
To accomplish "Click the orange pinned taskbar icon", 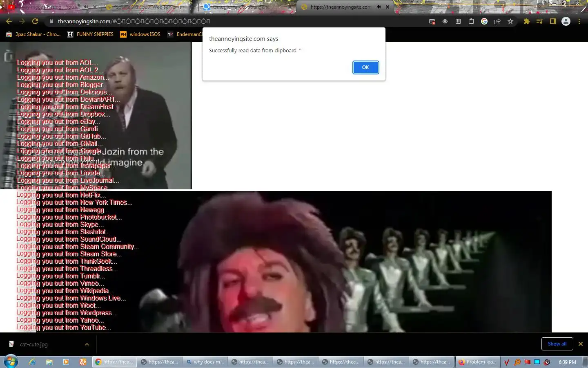I will coord(83,362).
